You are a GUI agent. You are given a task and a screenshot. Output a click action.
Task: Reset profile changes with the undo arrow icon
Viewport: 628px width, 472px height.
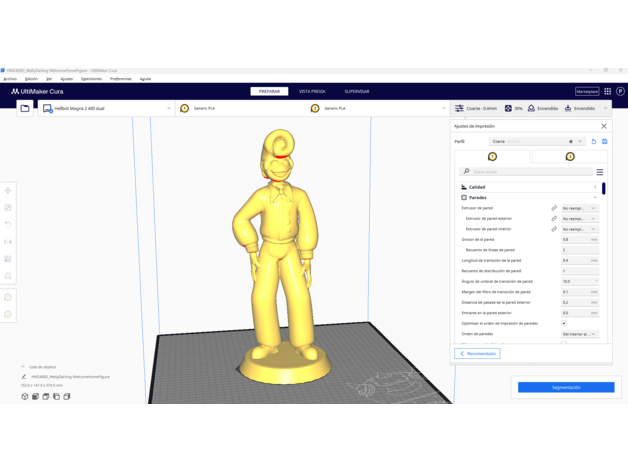tap(594, 142)
